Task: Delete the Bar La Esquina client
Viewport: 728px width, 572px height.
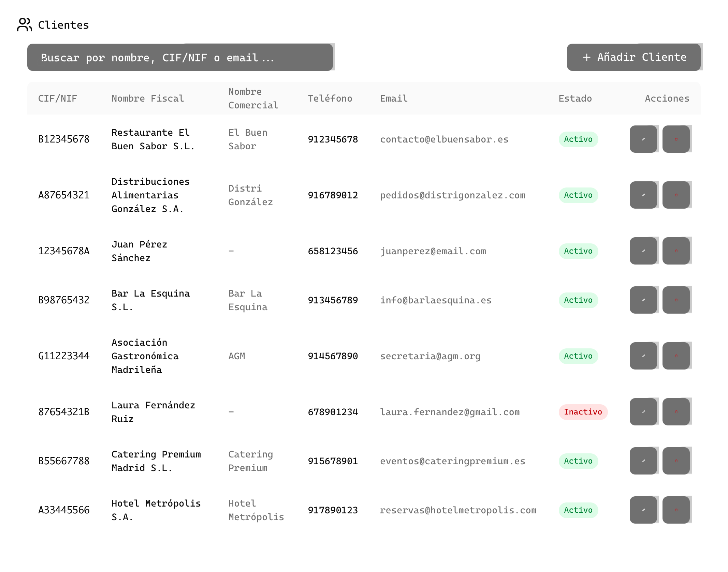Action: coord(676,300)
